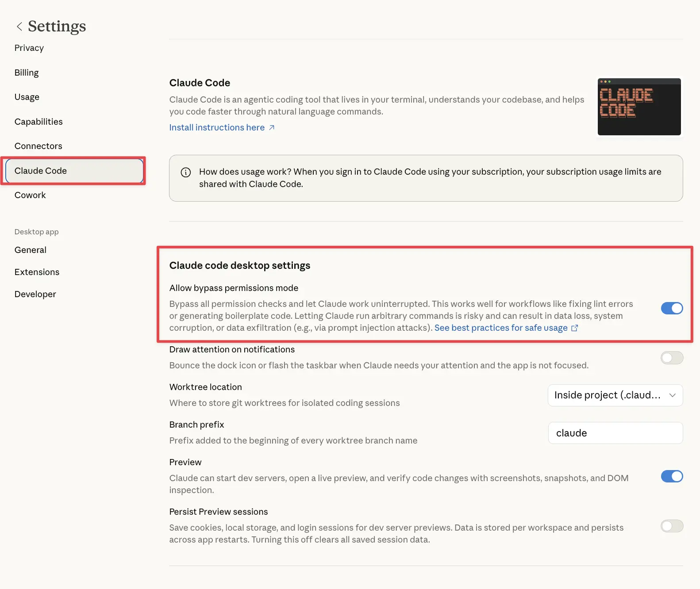700x589 pixels.
Task: Switch to Connectors settings
Action: point(38,146)
